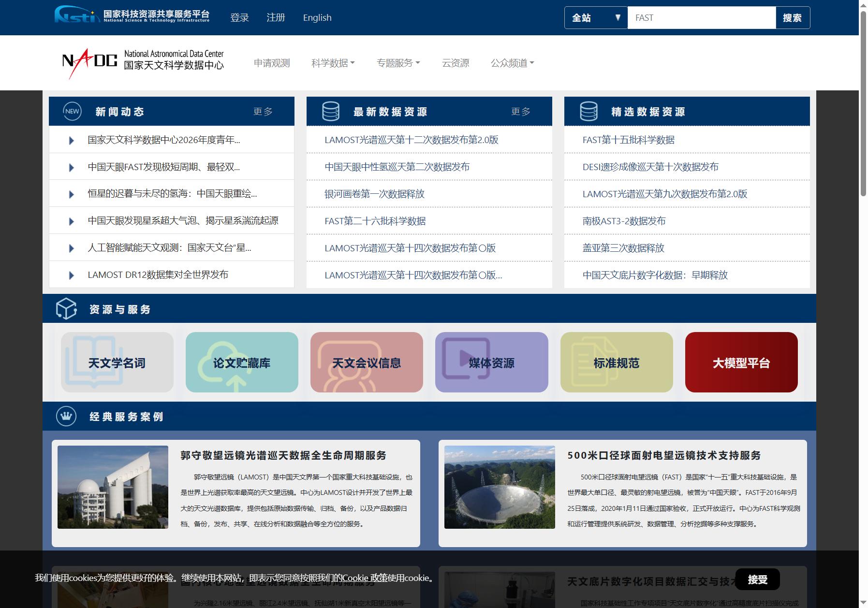
Task: Click the arrow bullet before 人工智能赋能天文观测
Action: (72, 248)
